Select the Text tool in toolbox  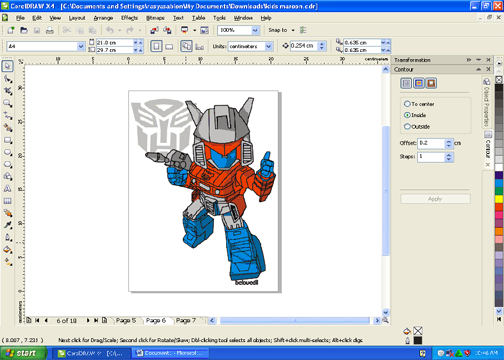[x=8, y=189]
